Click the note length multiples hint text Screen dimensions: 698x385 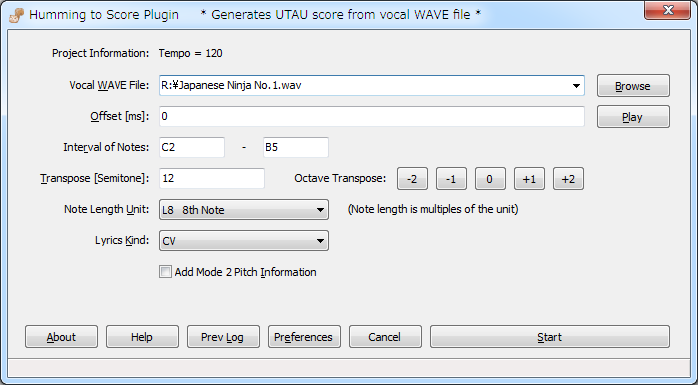click(x=433, y=209)
